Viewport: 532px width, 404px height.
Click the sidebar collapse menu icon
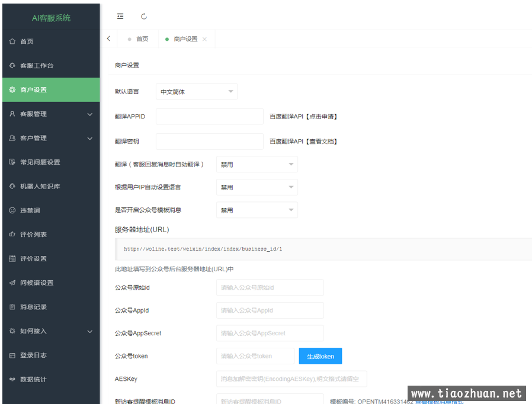point(120,17)
